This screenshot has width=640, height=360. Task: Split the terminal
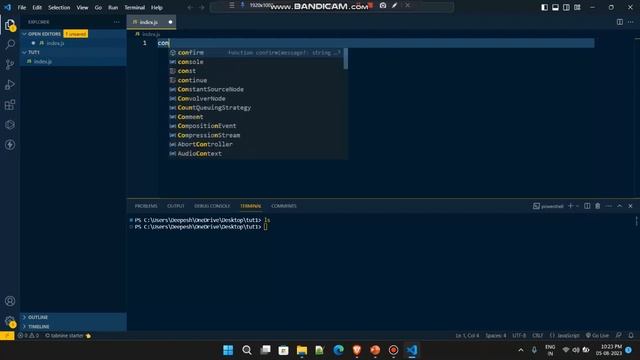click(x=587, y=206)
